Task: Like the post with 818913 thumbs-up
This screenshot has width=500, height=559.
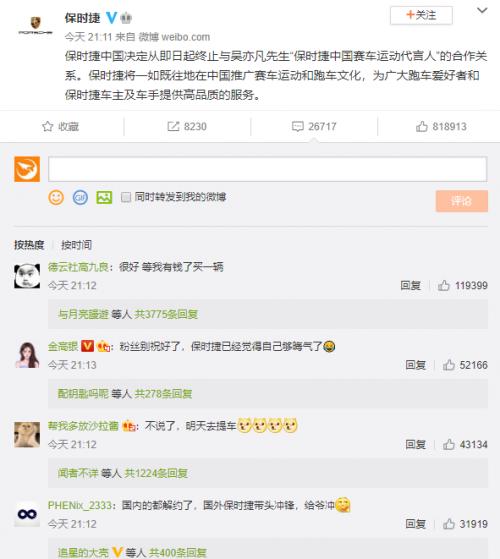Action: (x=441, y=127)
